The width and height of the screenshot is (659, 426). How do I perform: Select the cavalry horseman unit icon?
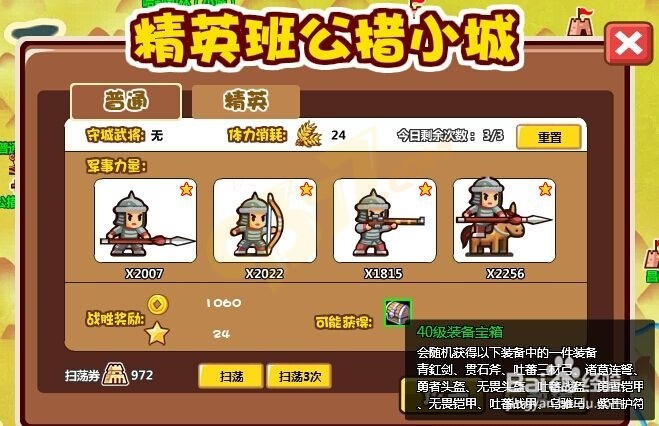pos(504,221)
